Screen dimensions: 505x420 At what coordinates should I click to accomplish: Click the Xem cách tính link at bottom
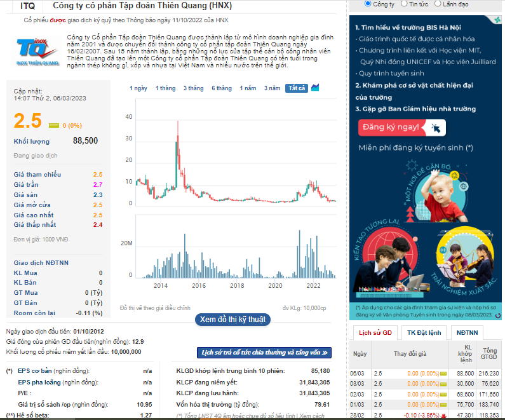pyautogui.click(x=313, y=416)
